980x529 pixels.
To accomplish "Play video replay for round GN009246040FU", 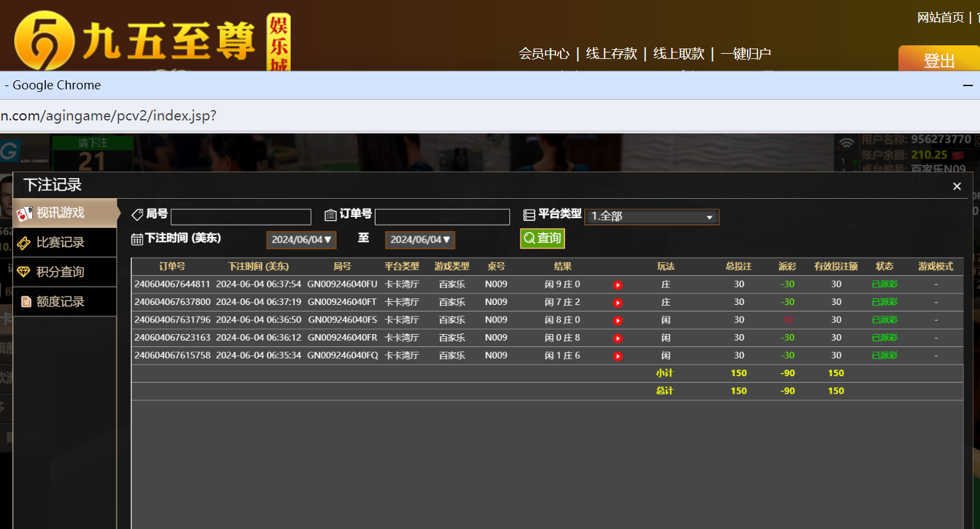I will tap(618, 285).
